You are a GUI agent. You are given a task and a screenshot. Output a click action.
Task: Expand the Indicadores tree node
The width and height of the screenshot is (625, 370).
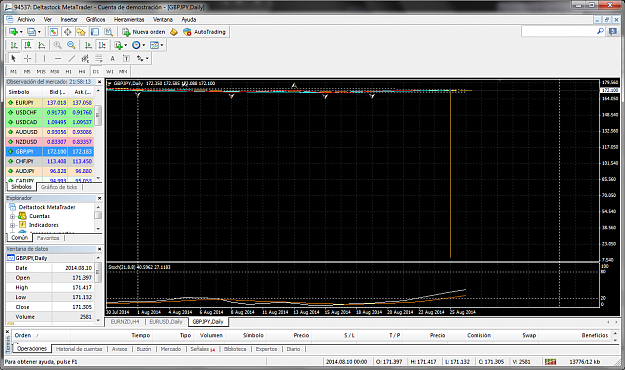pos(12,225)
